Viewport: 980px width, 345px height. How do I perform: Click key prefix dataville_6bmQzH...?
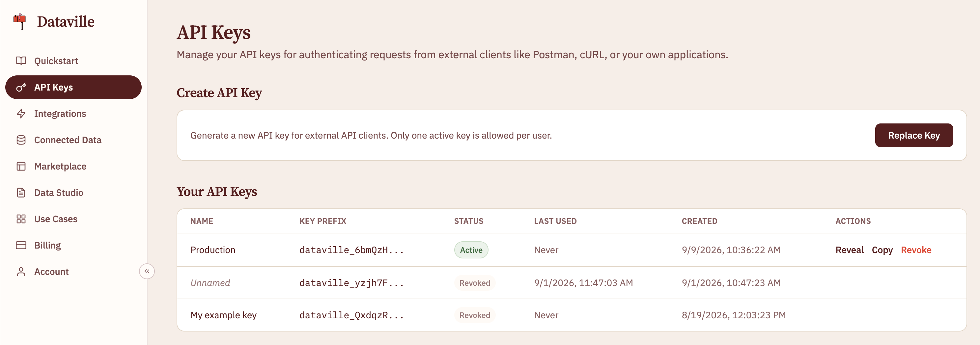point(351,250)
